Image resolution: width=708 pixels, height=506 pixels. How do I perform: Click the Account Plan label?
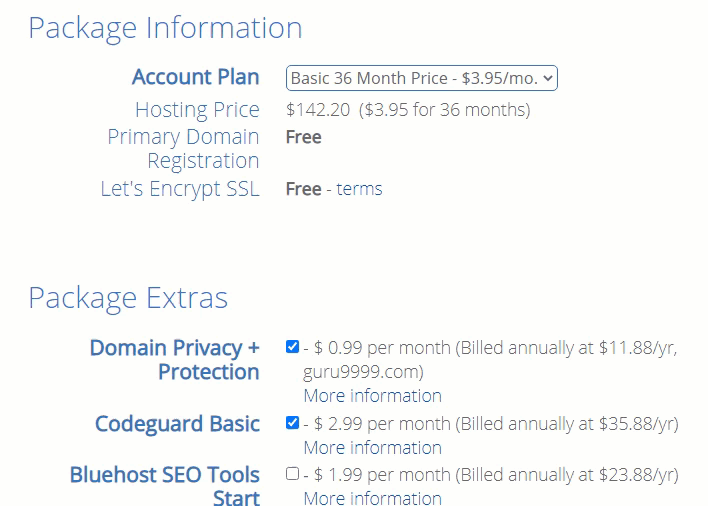195,77
